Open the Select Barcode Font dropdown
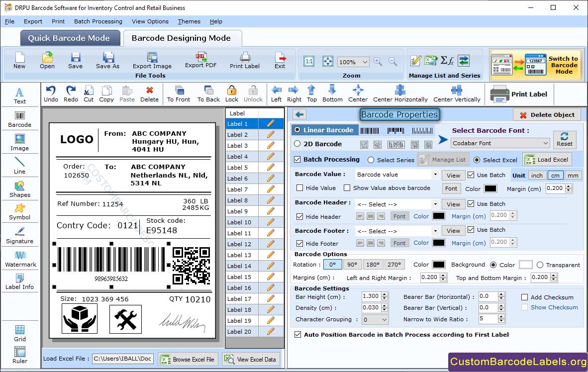 [500, 143]
